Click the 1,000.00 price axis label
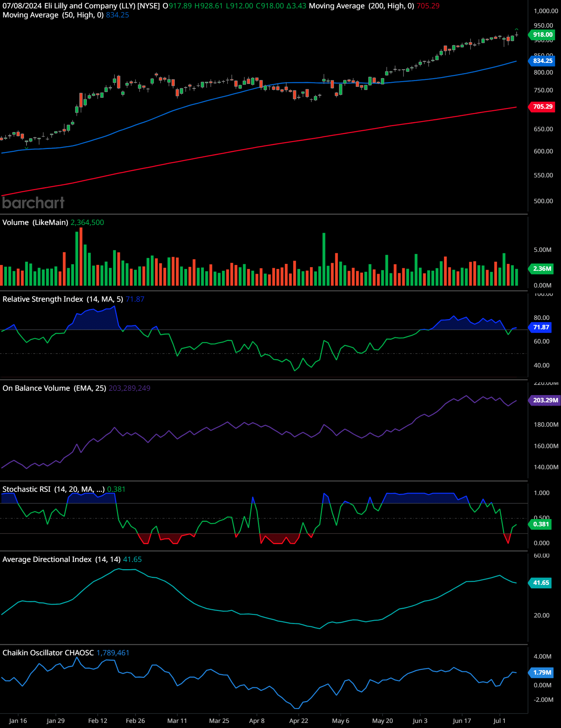Image resolution: width=561 pixels, height=728 pixels. pyautogui.click(x=546, y=11)
